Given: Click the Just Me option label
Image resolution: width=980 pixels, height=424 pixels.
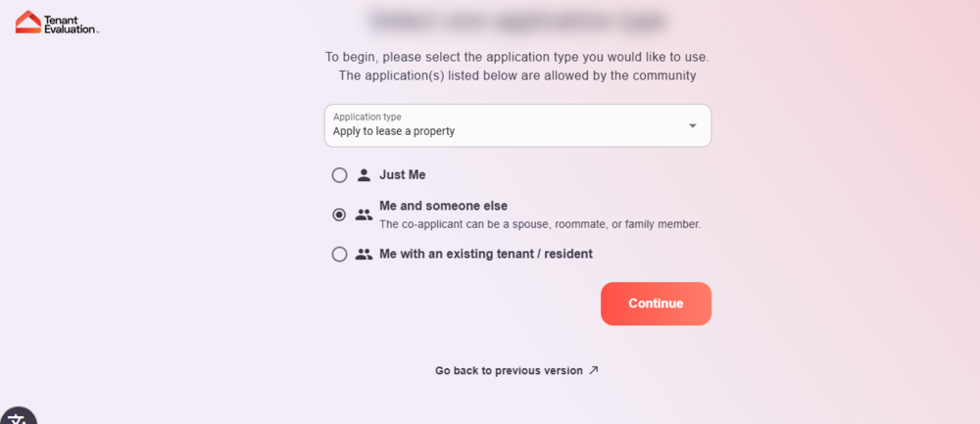Looking at the screenshot, I should [402, 175].
